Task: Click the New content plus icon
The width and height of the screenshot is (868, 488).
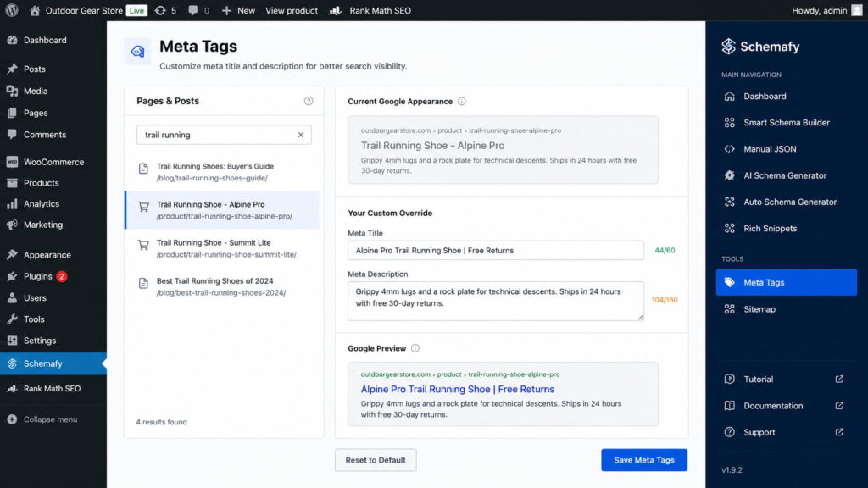Action: (x=226, y=10)
